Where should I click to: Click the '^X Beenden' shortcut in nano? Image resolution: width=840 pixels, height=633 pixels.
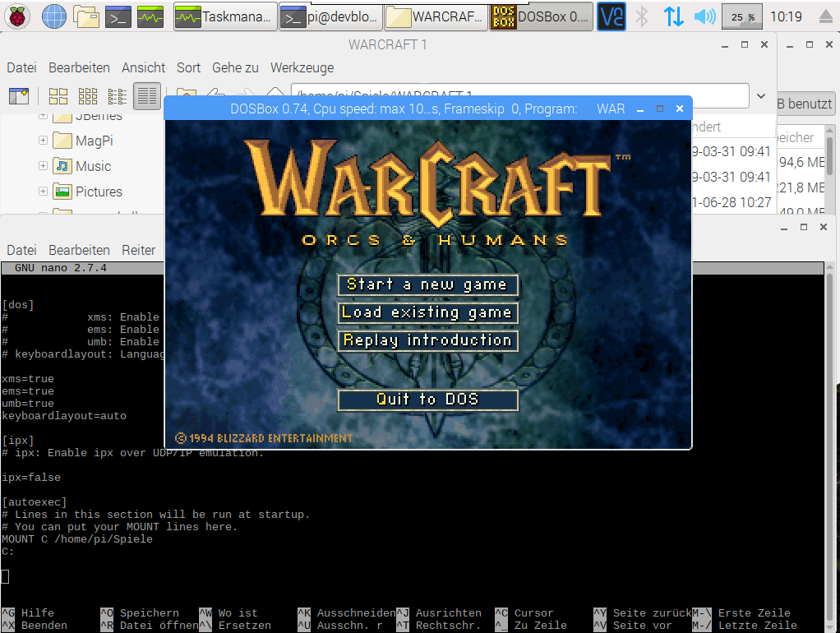coord(35,626)
